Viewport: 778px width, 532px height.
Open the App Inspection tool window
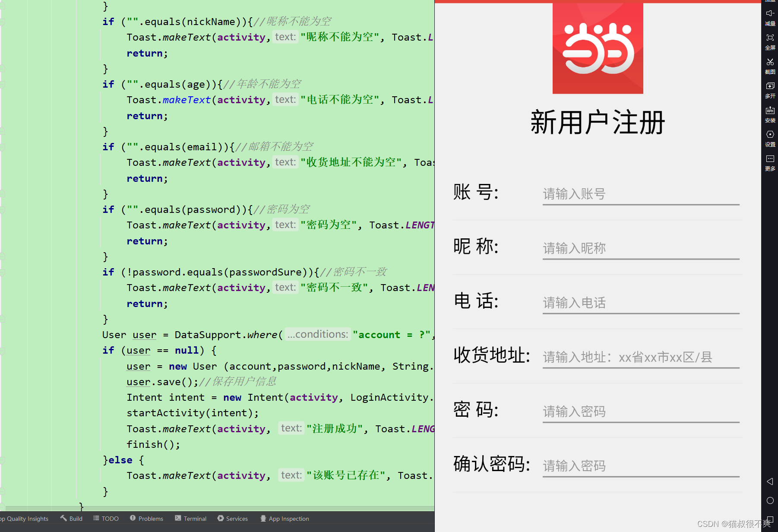(x=285, y=519)
